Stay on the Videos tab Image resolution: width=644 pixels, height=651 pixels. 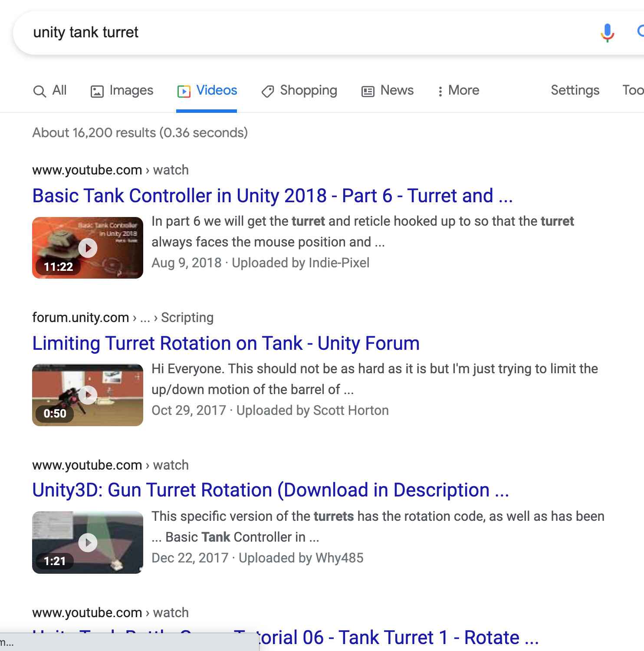[x=216, y=90]
